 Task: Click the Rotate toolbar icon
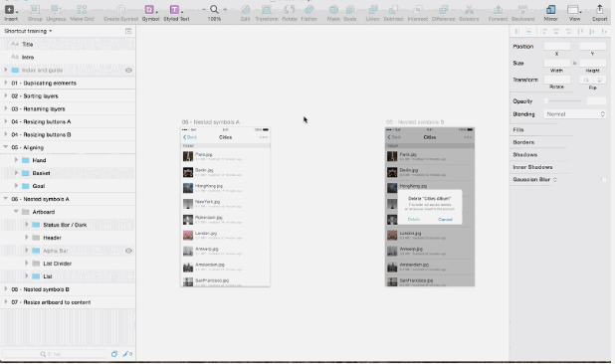click(x=290, y=10)
